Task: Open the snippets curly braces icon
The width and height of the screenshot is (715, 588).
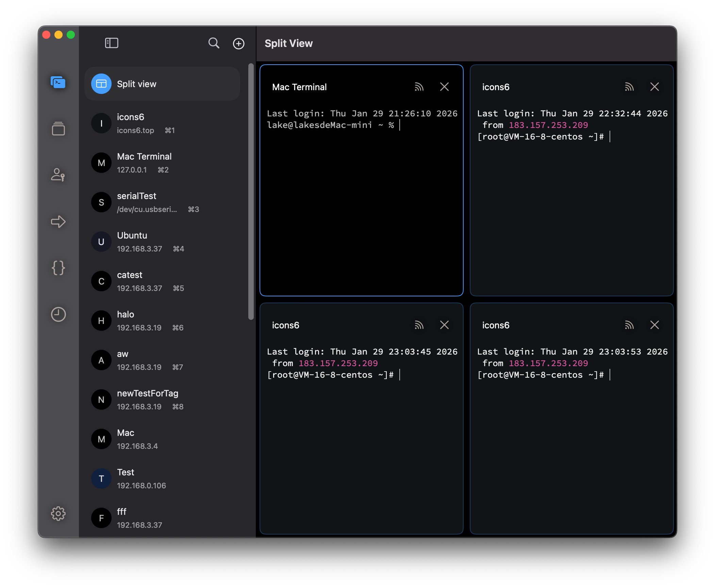Action: 58,268
